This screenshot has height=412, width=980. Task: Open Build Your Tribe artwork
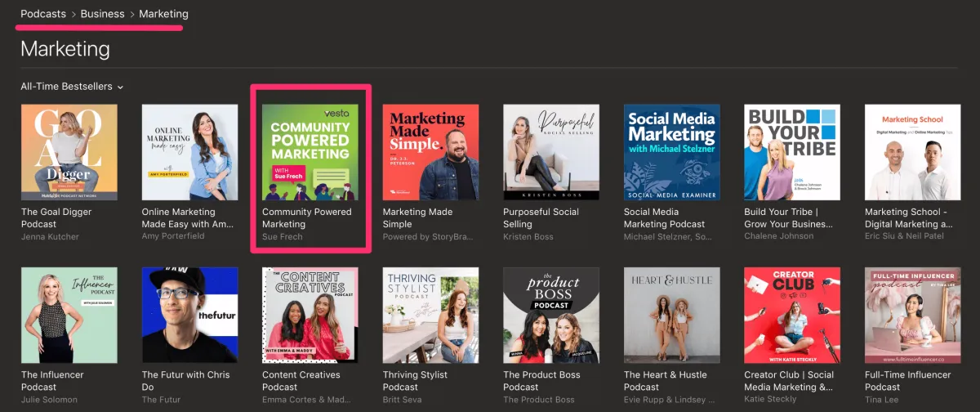click(x=792, y=152)
